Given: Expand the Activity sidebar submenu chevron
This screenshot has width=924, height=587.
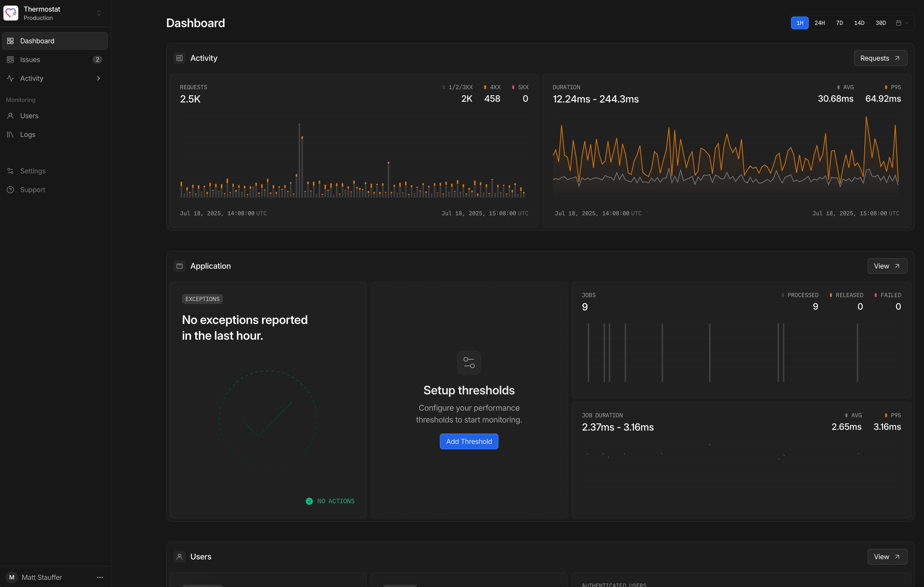Looking at the screenshot, I should tap(99, 78).
